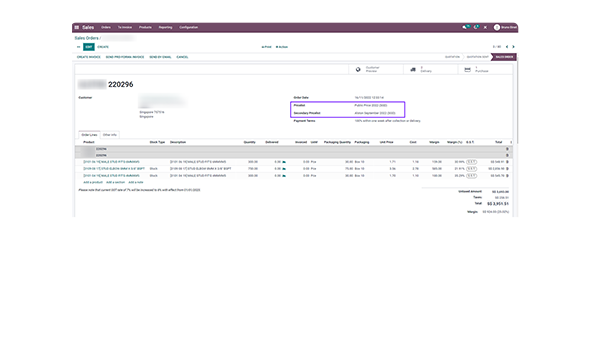The height and width of the screenshot is (360, 590).
Task: Sort by the Unit Price column header
Action: [x=387, y=142]
